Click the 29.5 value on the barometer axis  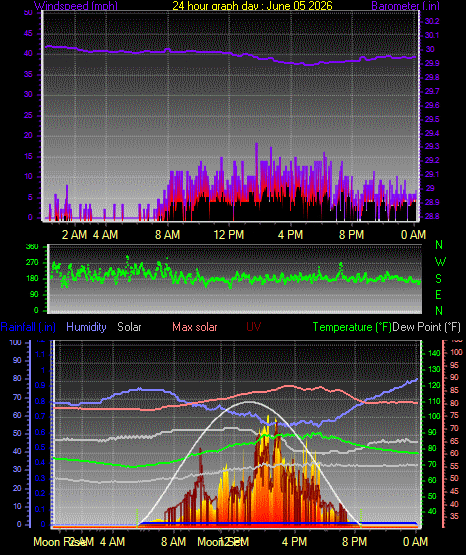pos(432,119)
